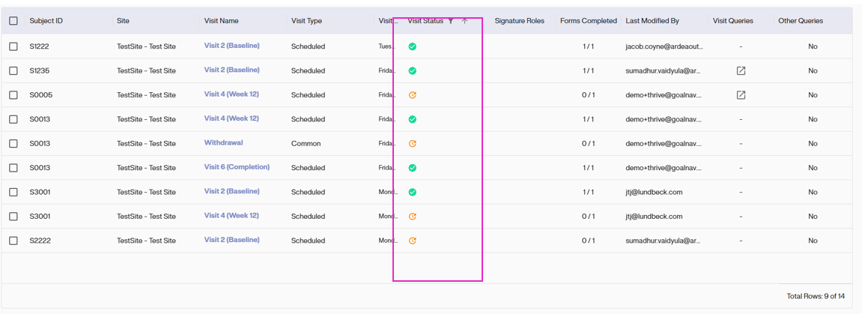Click the Visit Type column header
The height and width of the screenshot is (320, 868).
306,21
